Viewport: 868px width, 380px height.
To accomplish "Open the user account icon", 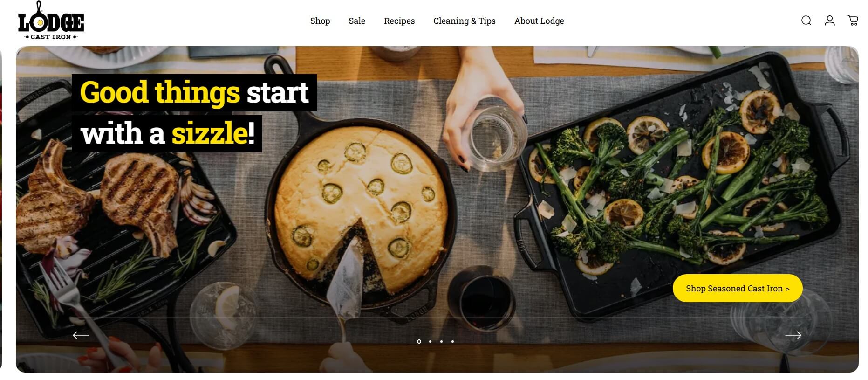I will pyautogui.click(x=829, y=21).
